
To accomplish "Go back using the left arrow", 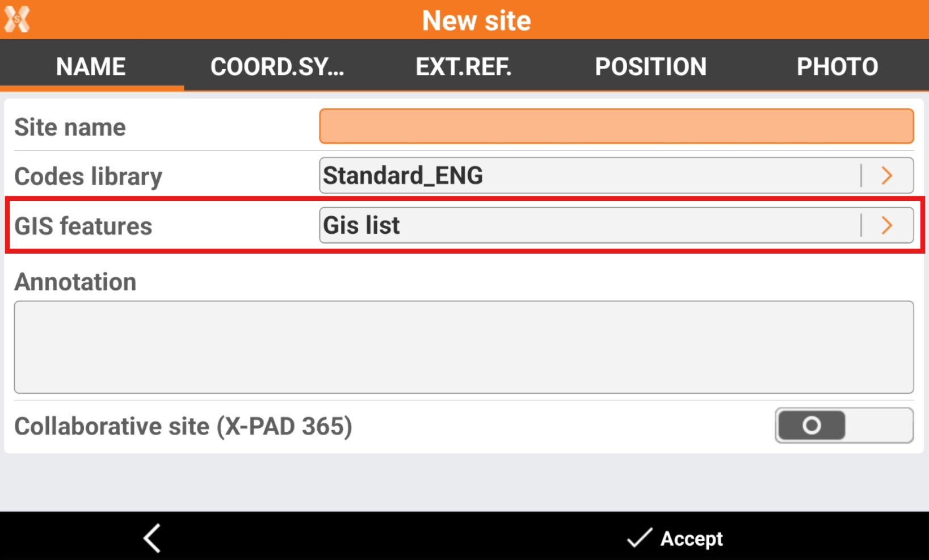I will coord(152,537).
